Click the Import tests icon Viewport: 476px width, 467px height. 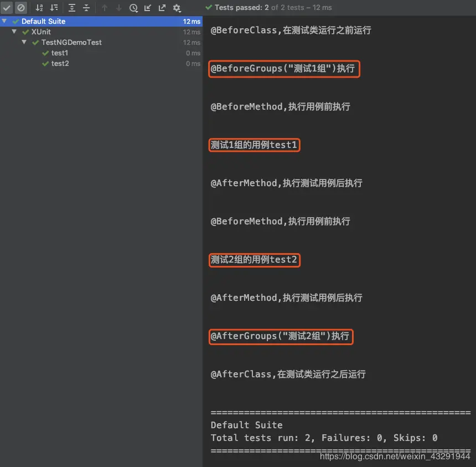pyautogui.click(x=148, y=8)
